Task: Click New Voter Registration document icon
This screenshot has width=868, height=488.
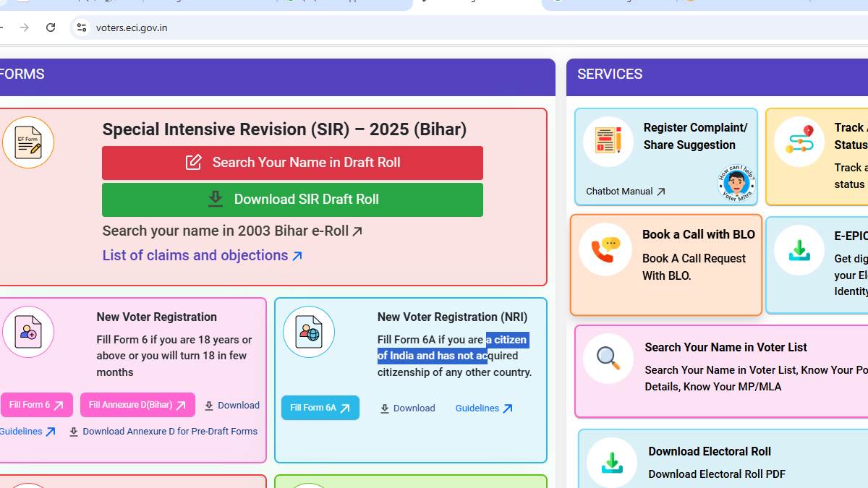Action: (28, 332)
